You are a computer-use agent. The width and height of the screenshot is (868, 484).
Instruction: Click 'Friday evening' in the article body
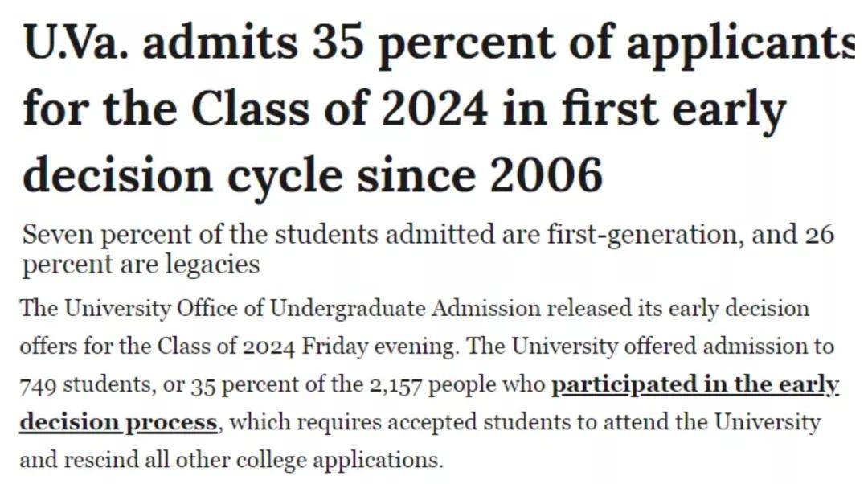[x=380, y=347]
